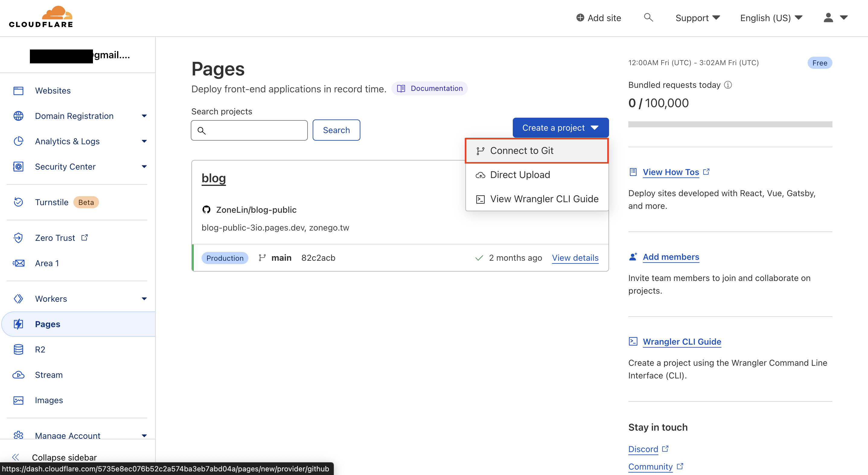The height and width of the screenshot is (475, 868).
Task: Select View Wrangler CLI Guide option
Action: (x=537, y=199)
